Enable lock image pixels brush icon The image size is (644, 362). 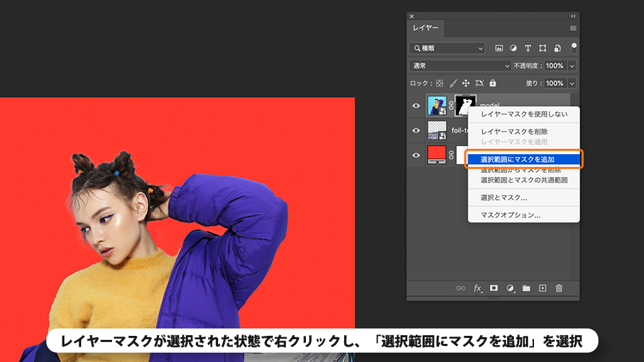point(453,83)
